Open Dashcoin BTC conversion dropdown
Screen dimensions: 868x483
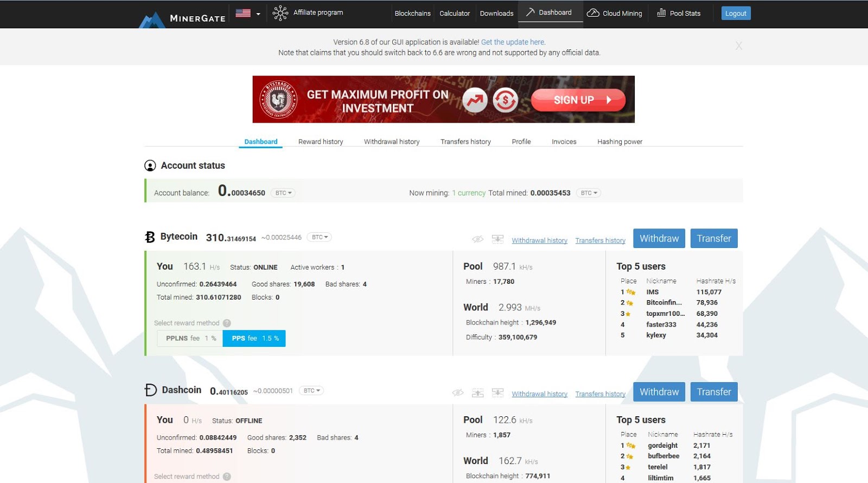(311, 391)
